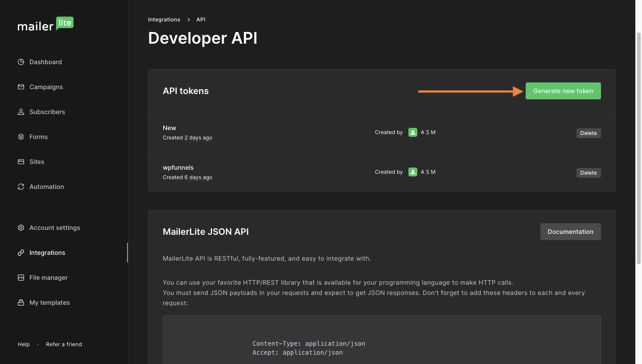Delete the wpfunnels token
The height and width of the screenshot is (364, 642).
pos(588,173)
